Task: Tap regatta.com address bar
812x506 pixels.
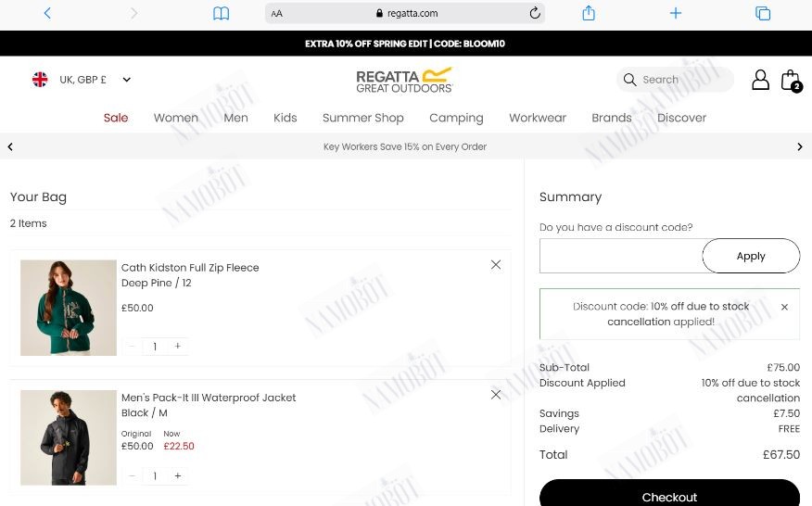Action: point(405,14)
